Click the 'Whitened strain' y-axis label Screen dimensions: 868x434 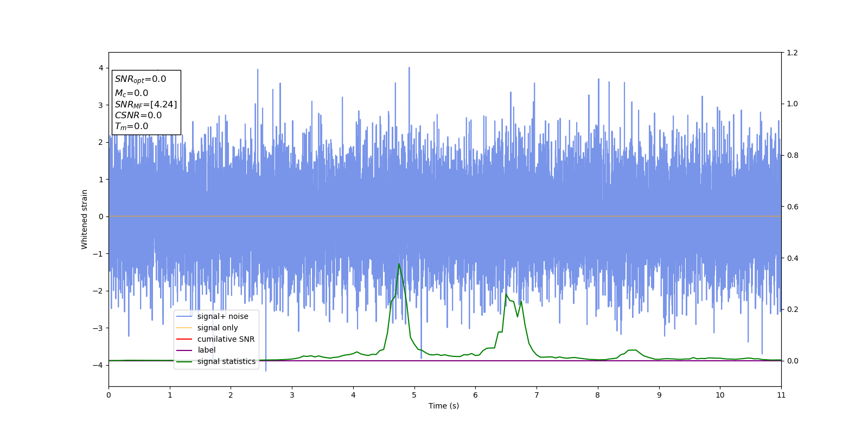[x=85, y=219]
